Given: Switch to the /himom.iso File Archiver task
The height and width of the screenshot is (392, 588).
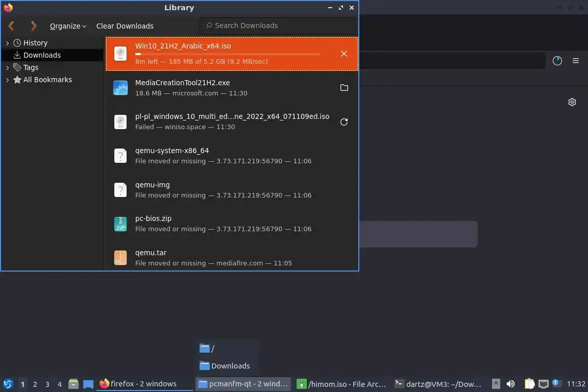Looking at the screenshot, I should point(341,384).
